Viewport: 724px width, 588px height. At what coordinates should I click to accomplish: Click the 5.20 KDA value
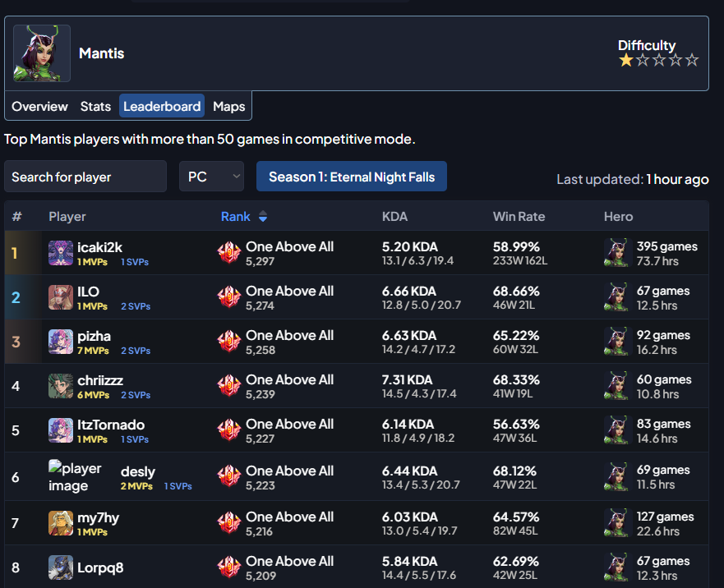pyautogui.click(x=409, y=247)
